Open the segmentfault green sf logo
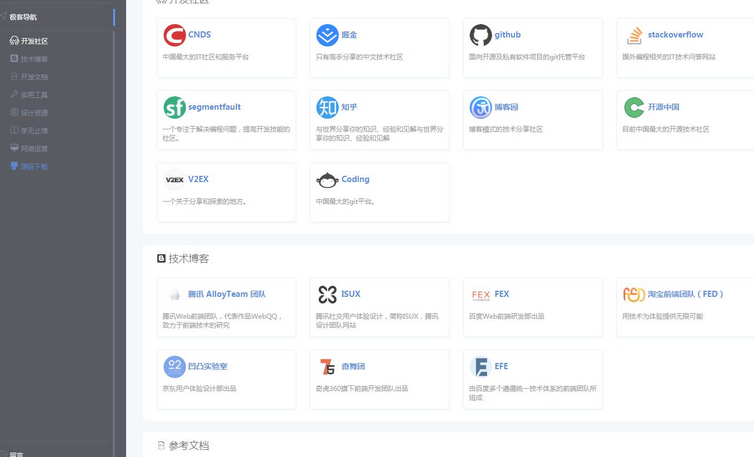 point(175,107)
